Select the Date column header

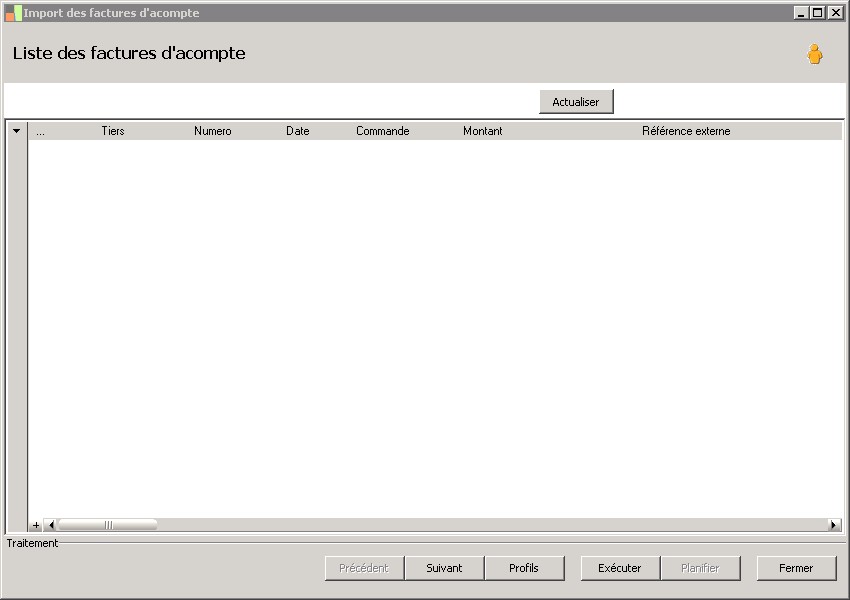298,131
